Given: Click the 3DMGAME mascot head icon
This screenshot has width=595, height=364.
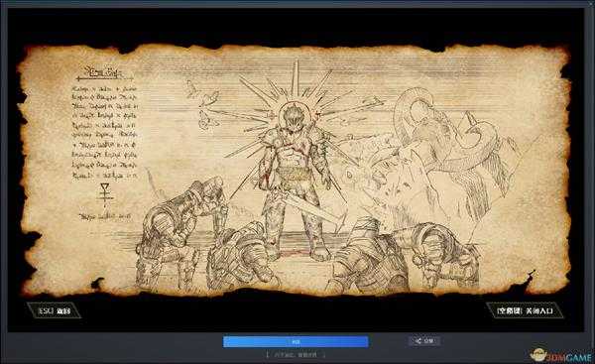Looking at the screenshot, I should pyautogui.click(x=538, y=355).
